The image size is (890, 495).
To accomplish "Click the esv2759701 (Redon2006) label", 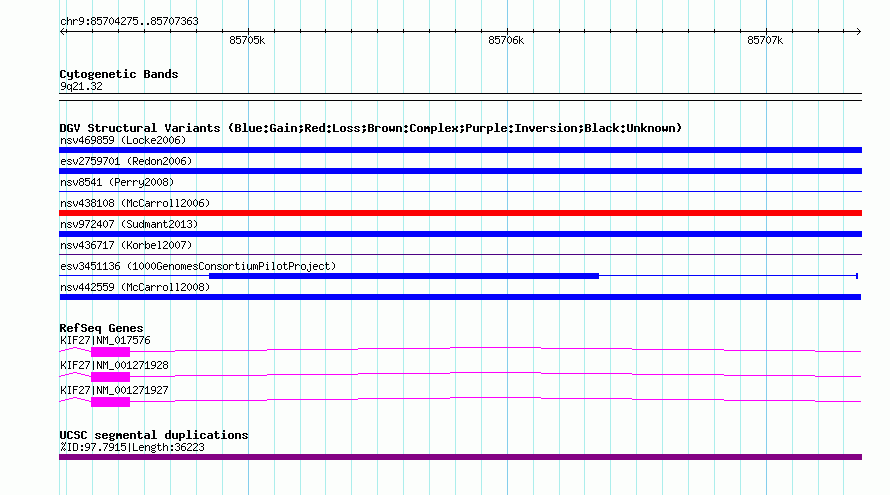I will (126, 161).
